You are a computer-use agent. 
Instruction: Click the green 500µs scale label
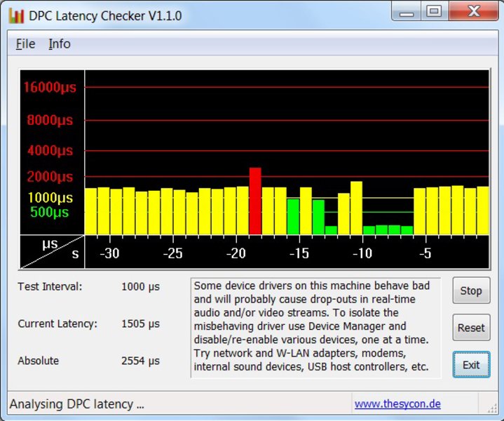pyautogui.click(x=50, y=212)
